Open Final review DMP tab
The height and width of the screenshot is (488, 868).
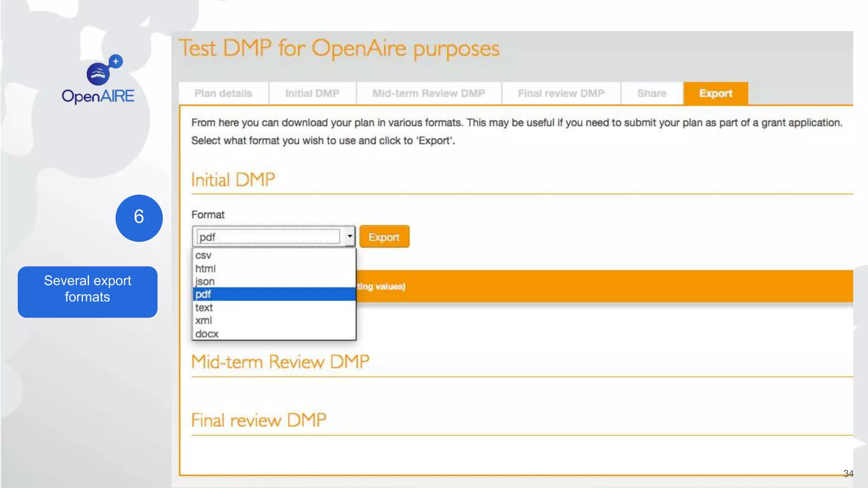(561, 93)
